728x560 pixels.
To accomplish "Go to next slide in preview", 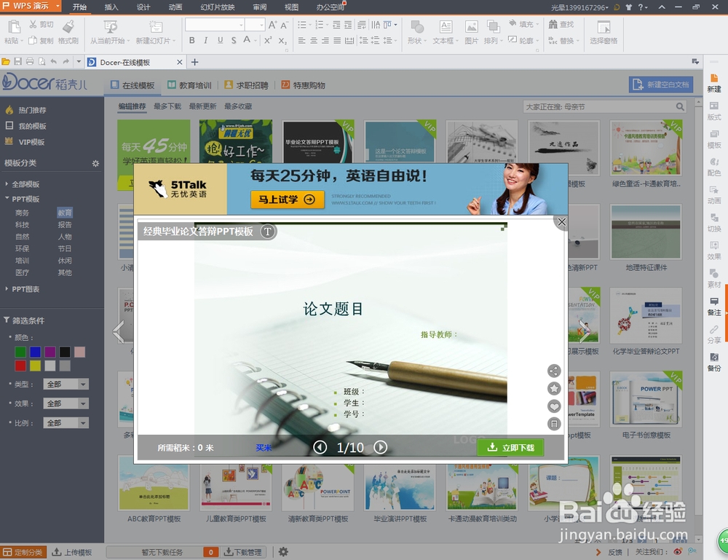I will coord(380,447).
